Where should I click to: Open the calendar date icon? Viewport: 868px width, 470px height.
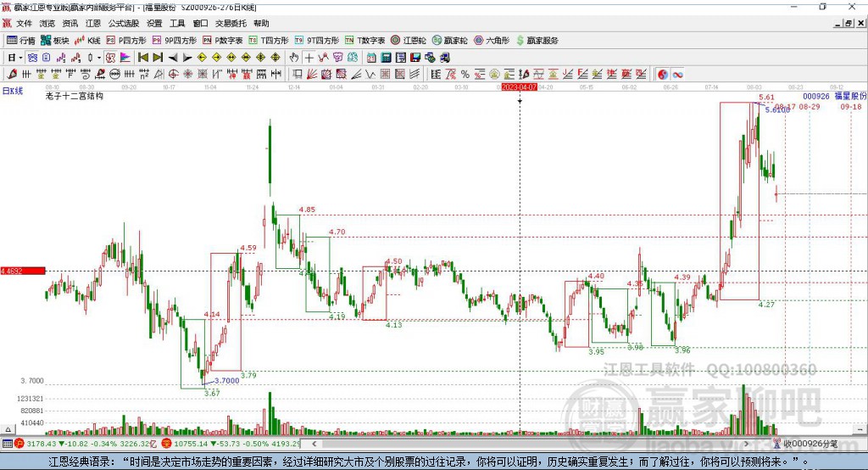[x=371, y=58]
